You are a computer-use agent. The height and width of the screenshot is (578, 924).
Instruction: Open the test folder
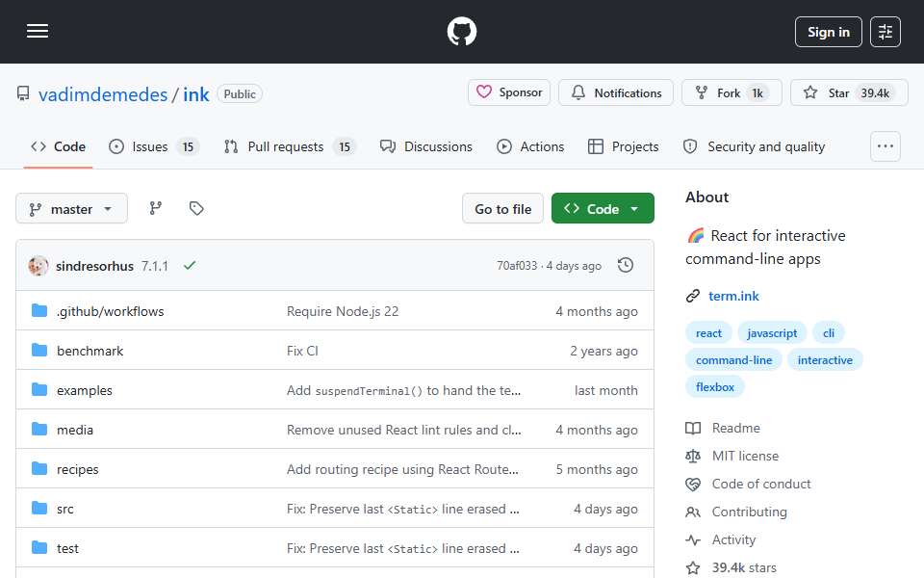pyautogui.click(x=67, y=548)
